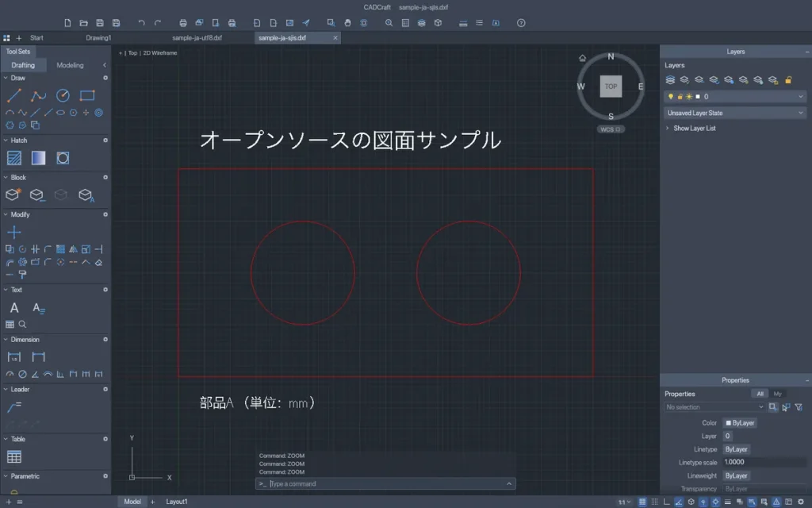Image resolution: width=812 pixels, height=508 pixels.
Task: Click the Create Block icon
Action: pos(13,194)
